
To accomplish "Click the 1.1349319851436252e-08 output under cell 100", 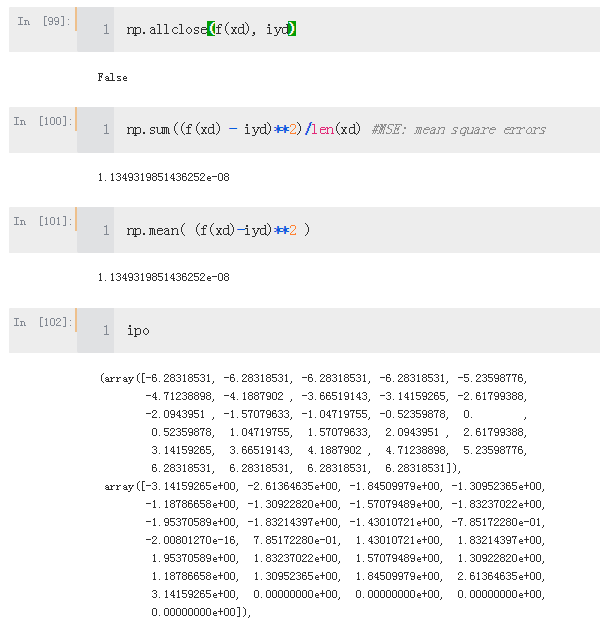I will pos(163,177).
